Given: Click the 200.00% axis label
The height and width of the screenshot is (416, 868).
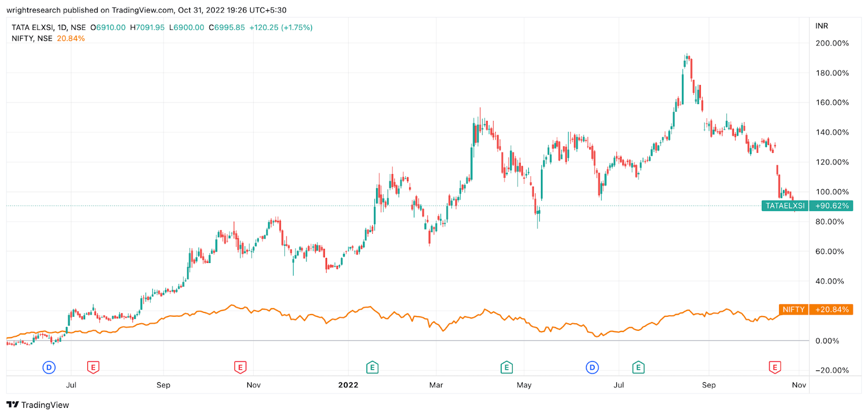Looking at the screenshot, I should (832, 43).
